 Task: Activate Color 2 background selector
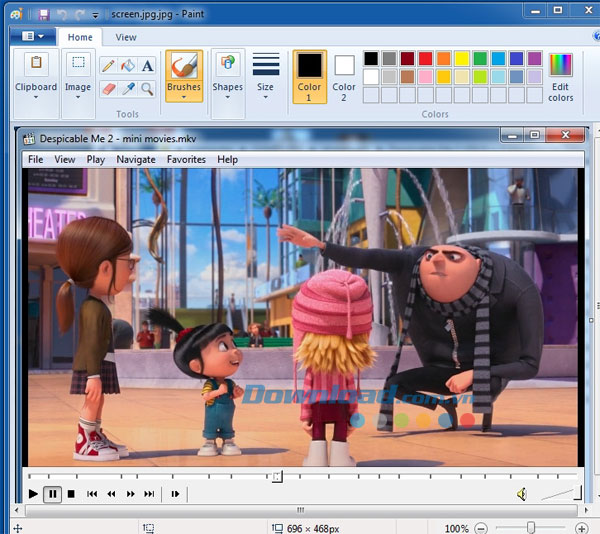pos(344,78)
